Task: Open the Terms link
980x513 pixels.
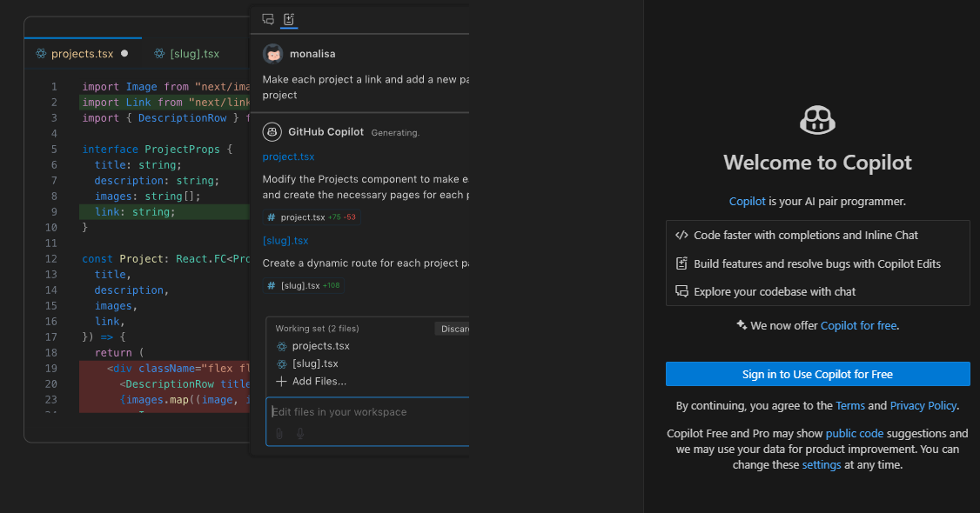Action: tap(849, 405)
